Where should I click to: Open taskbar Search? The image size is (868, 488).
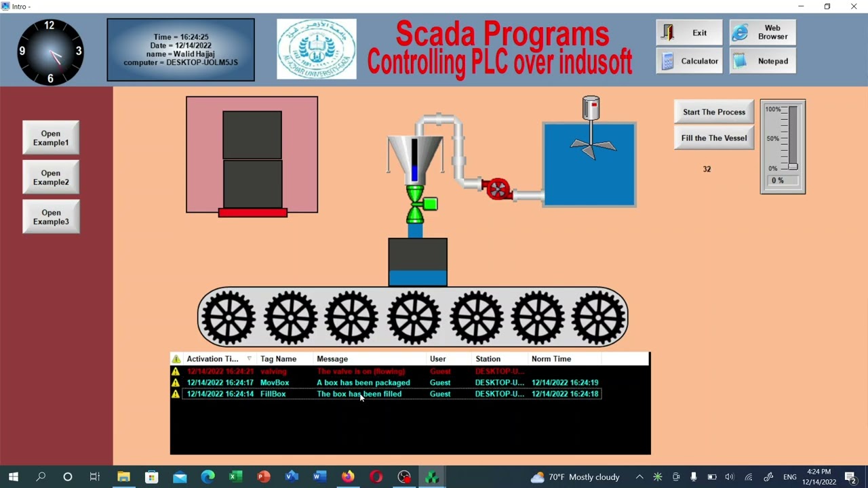41,477
